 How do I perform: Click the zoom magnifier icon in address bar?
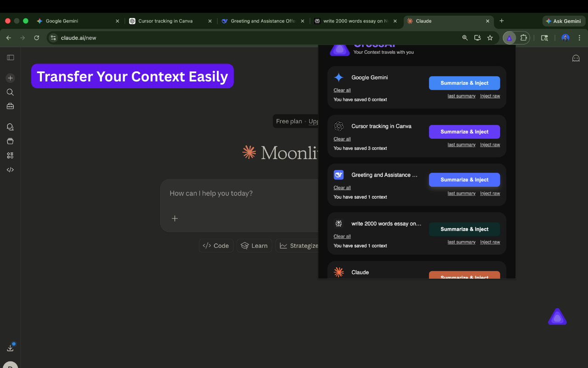click(465, 38)
